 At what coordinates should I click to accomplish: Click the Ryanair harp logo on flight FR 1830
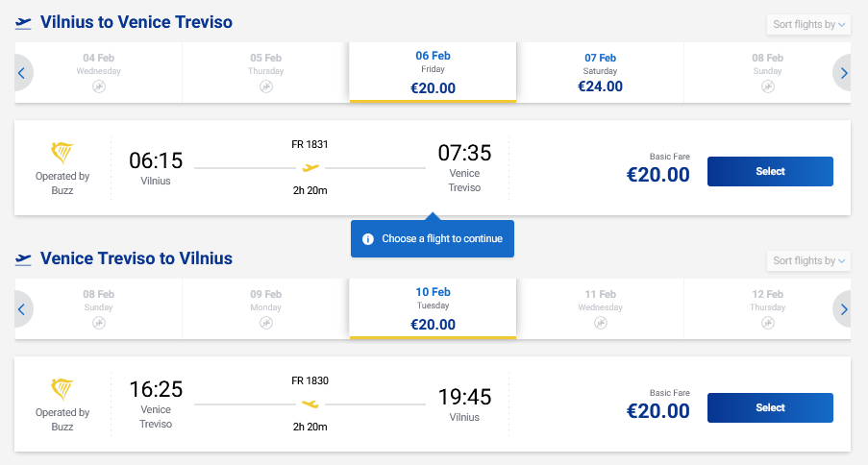click(62, 390)
